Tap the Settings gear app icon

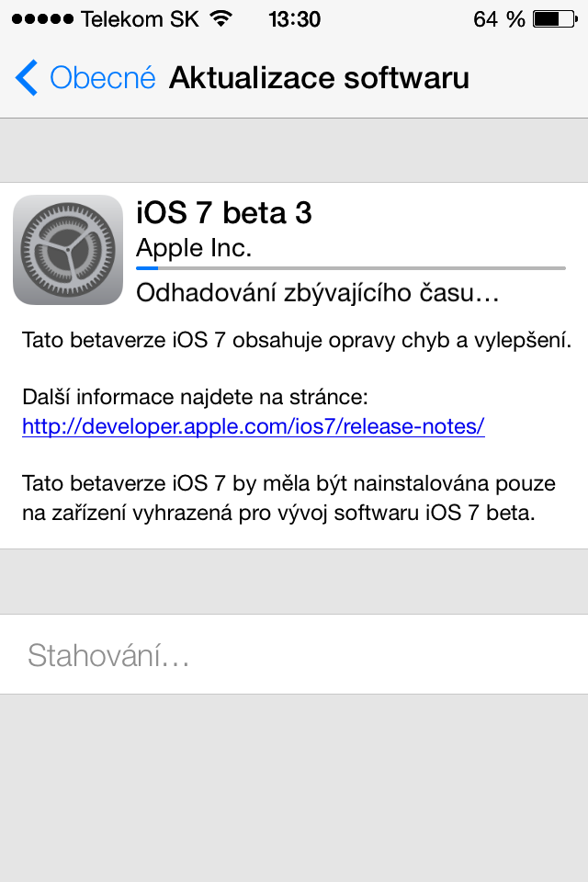pos(68,250)
